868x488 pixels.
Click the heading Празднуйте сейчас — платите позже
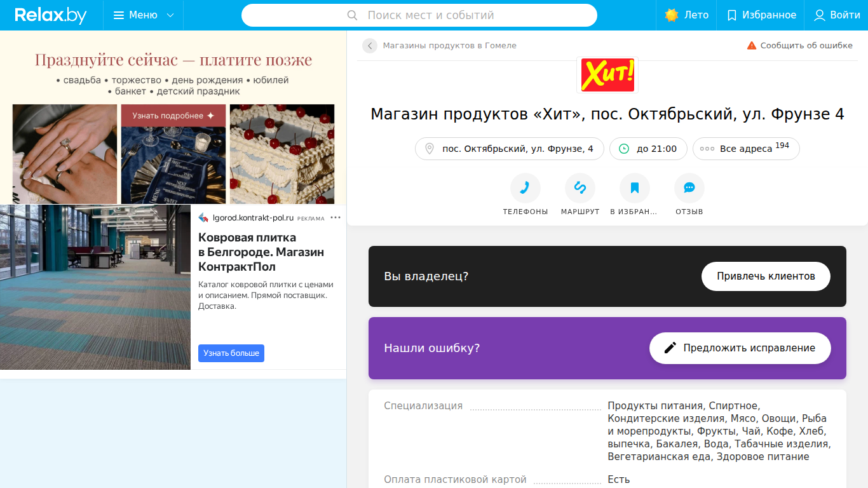(x=173, y=60)
